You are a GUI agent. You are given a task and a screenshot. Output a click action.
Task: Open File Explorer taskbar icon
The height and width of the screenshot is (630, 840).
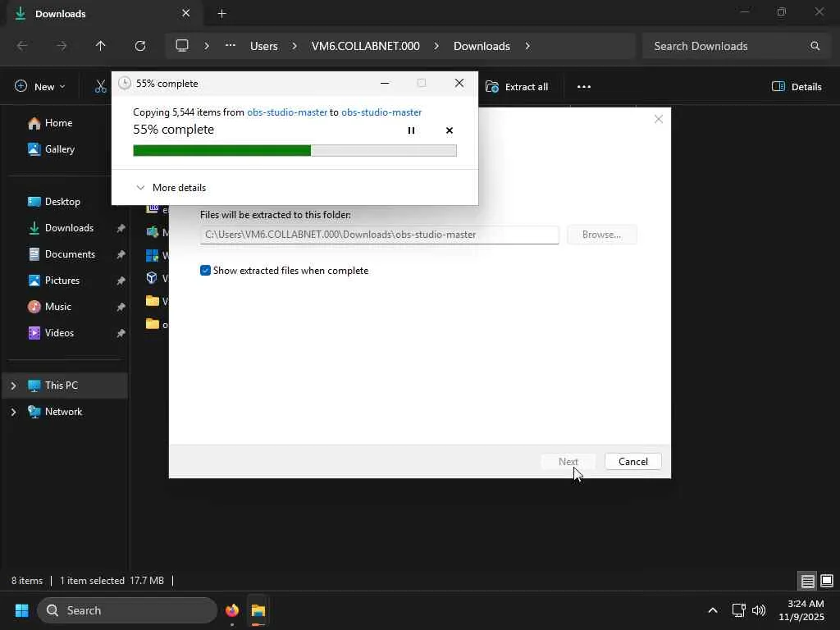click(258, 610)
